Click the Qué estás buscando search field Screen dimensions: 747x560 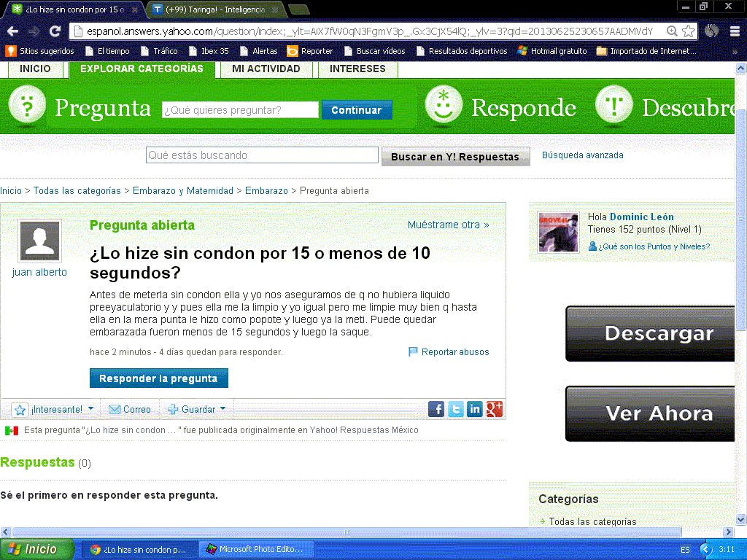tap(262, 155)
